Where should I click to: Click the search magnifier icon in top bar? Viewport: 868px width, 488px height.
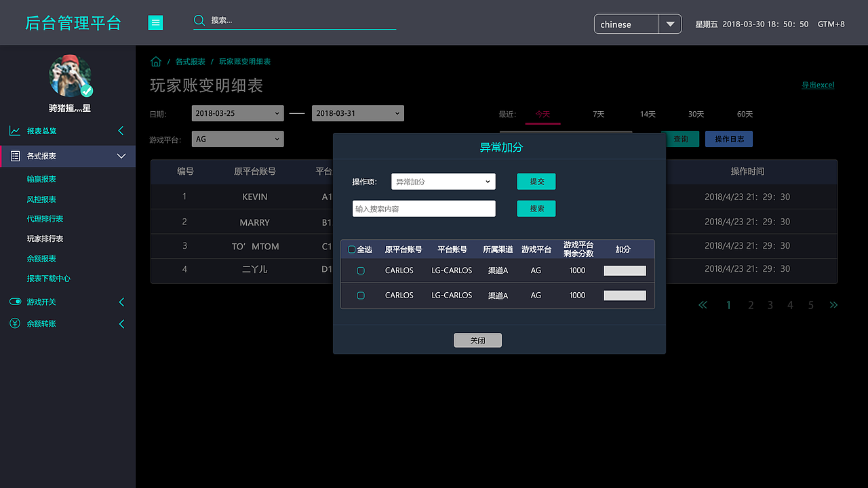[198, 20]
